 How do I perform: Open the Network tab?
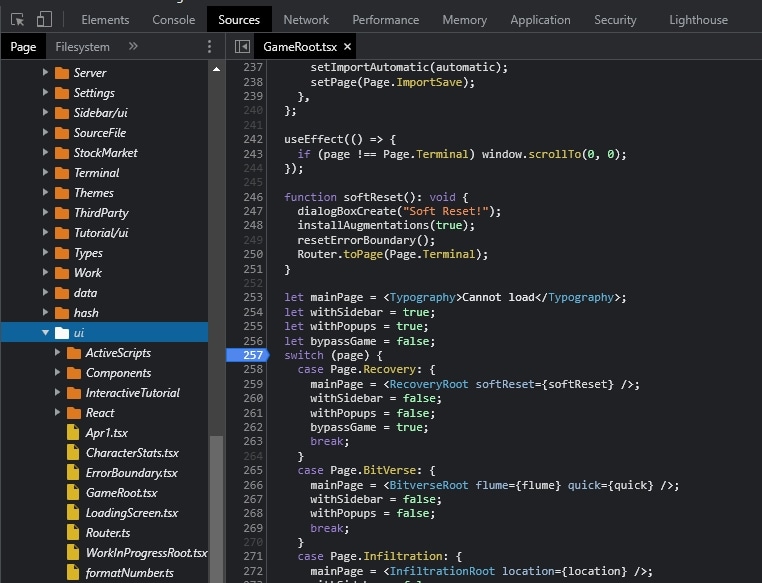[x=306, y=20]
